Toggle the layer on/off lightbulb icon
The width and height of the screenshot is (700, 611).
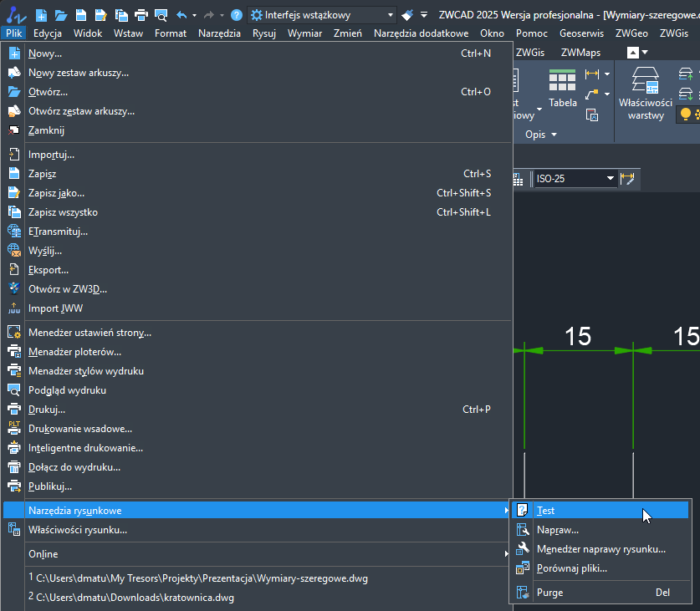(x=686, y=114)
